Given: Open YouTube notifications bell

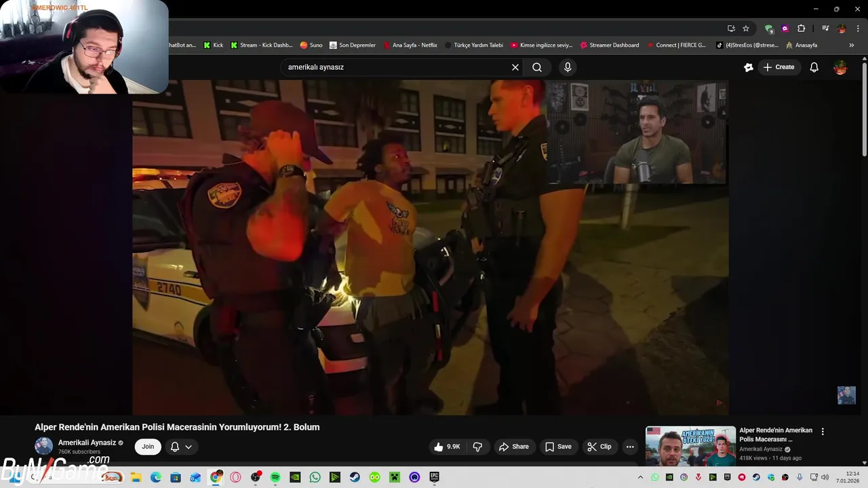Looking at the screenshot, I should pyautogui.click(x=814, y=67).
